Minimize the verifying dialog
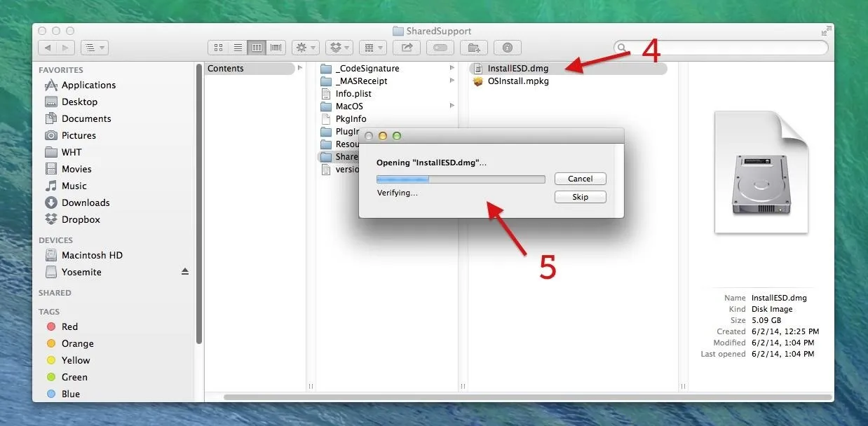Viewport: 868px width, 426px height. [x=383, y=136]
